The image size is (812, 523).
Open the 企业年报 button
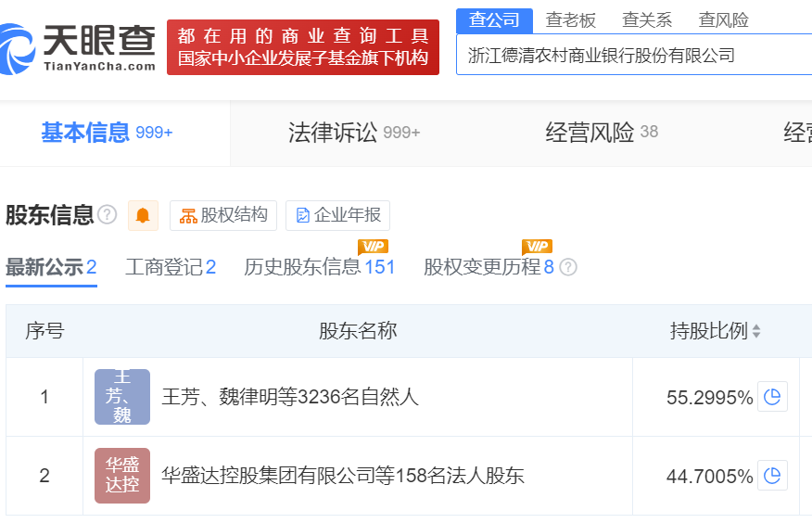coord(337,215)
